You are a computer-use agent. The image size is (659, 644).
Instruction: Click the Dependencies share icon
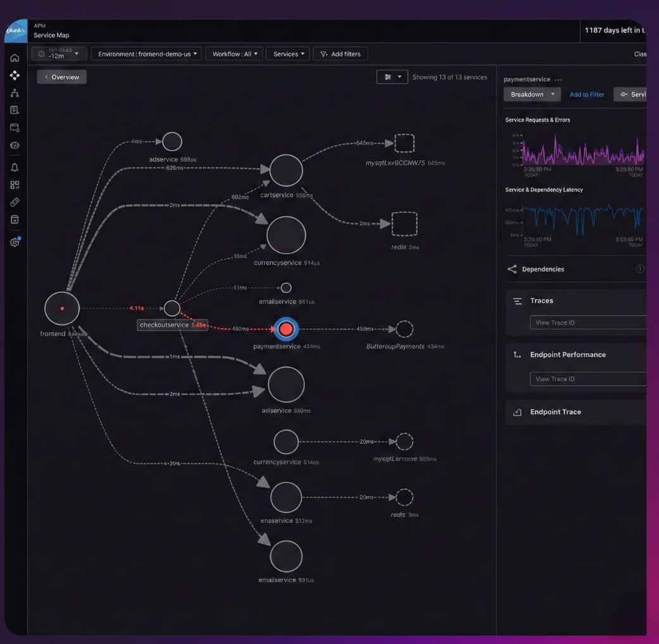click(512, 269)
